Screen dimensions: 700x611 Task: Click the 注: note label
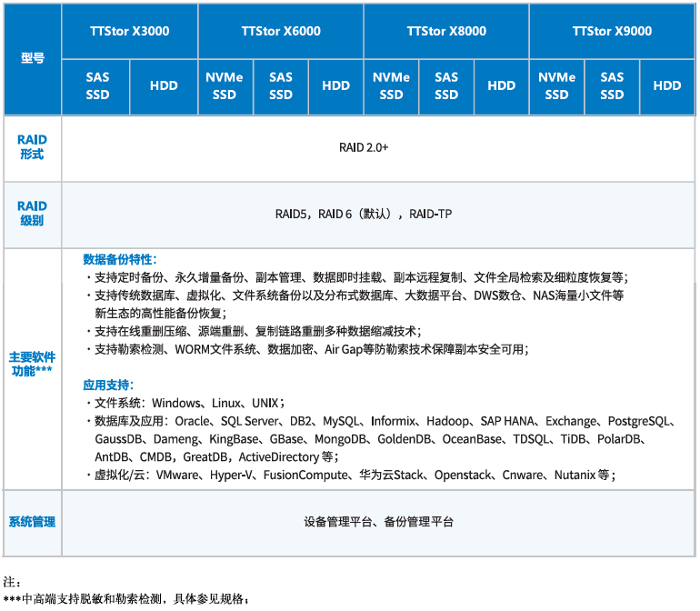12,582
